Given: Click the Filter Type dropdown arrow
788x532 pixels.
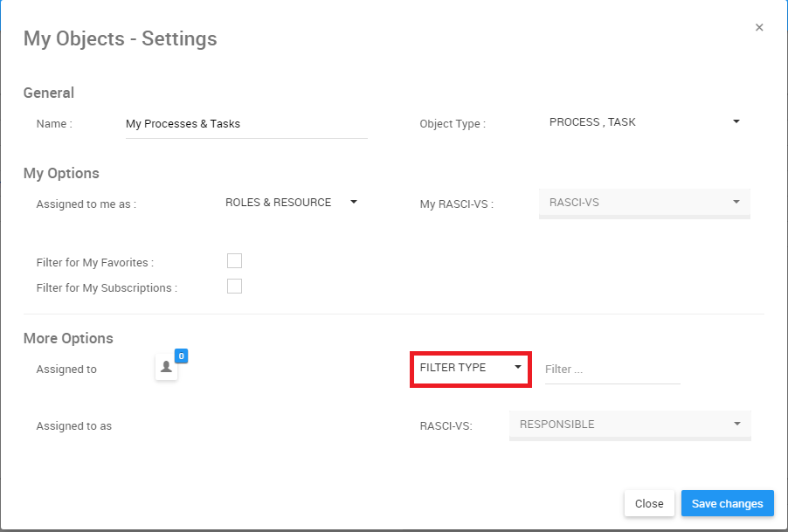Looking at the screenshot, I should [518, 368].
